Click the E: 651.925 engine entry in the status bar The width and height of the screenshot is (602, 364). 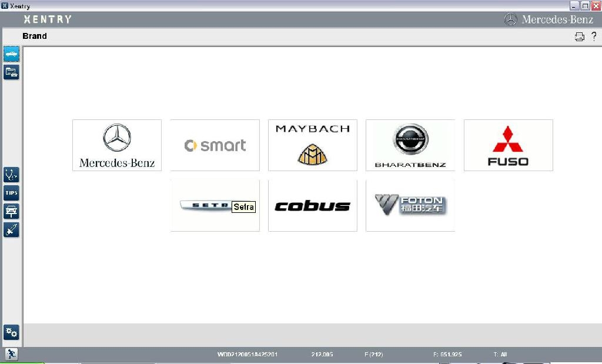[447, 355]
